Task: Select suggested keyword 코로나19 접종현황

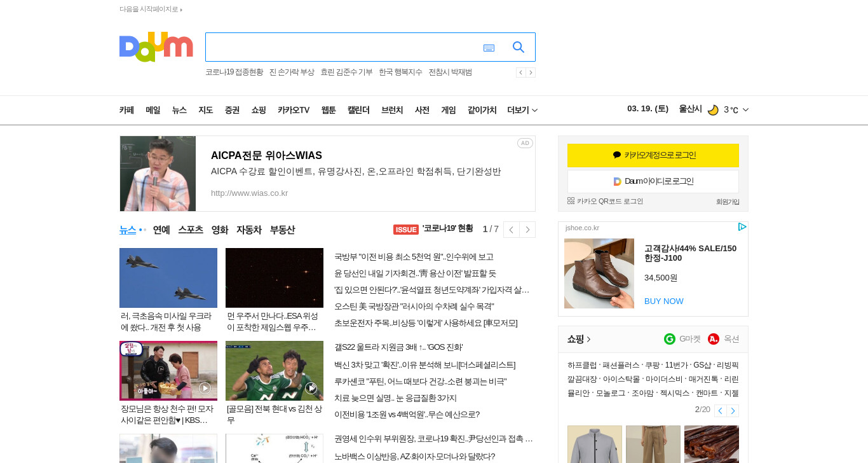Action: point(234,72)
